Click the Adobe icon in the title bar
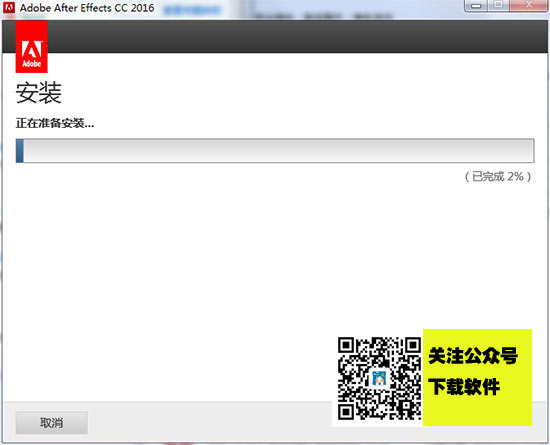550x445 pixels. [x=8, y=7]
